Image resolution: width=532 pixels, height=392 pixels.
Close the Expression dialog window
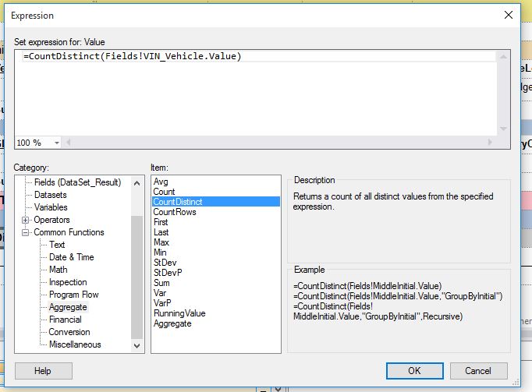tap(509, 15)
